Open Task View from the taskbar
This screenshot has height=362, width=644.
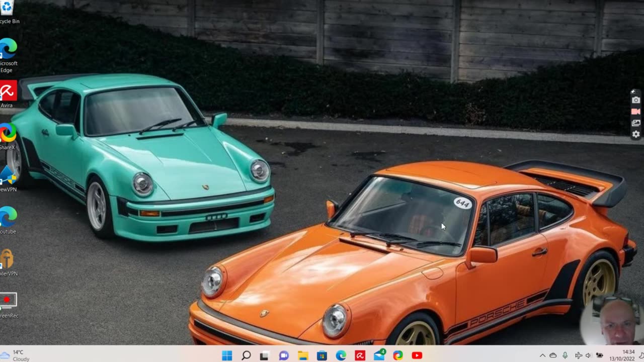[264, 355]
